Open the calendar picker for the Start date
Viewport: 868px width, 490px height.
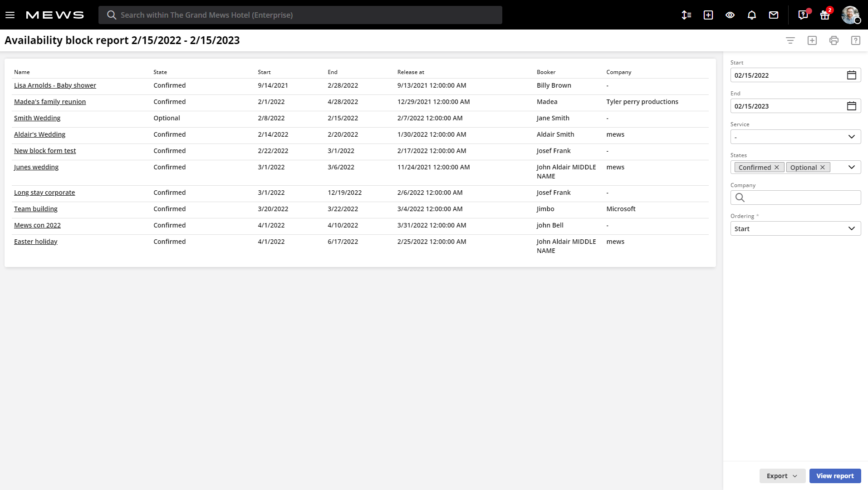pos(852,75)
